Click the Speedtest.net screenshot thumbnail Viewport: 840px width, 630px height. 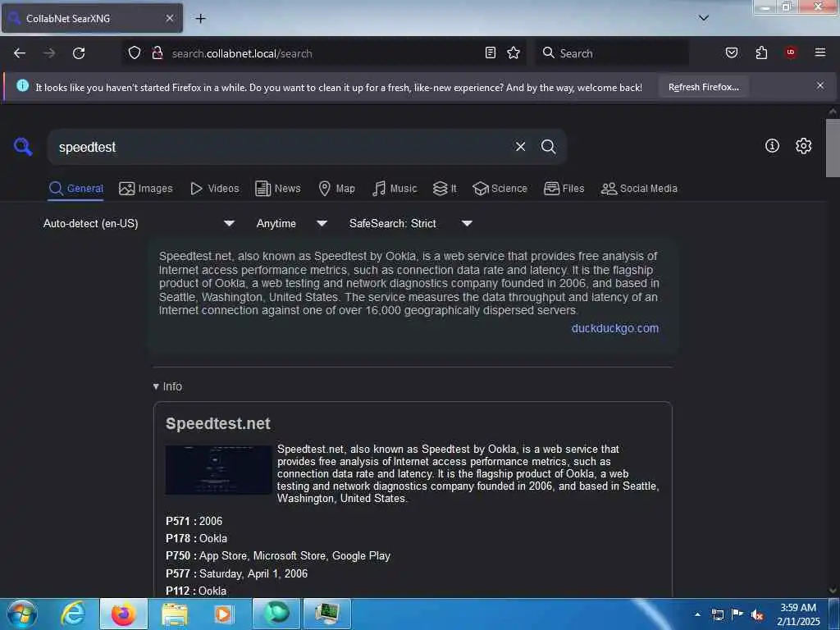coord(218,469)
